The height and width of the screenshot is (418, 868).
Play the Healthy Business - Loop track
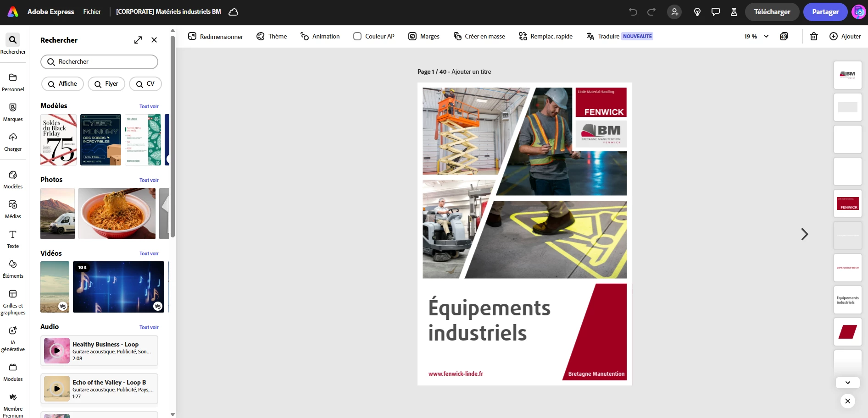(x=57, y=351)
